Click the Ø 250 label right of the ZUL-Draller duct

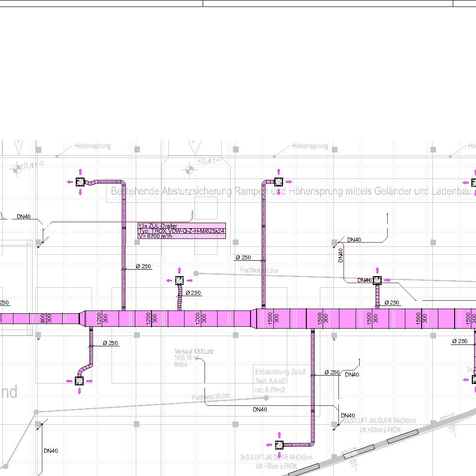pos(143,266)
